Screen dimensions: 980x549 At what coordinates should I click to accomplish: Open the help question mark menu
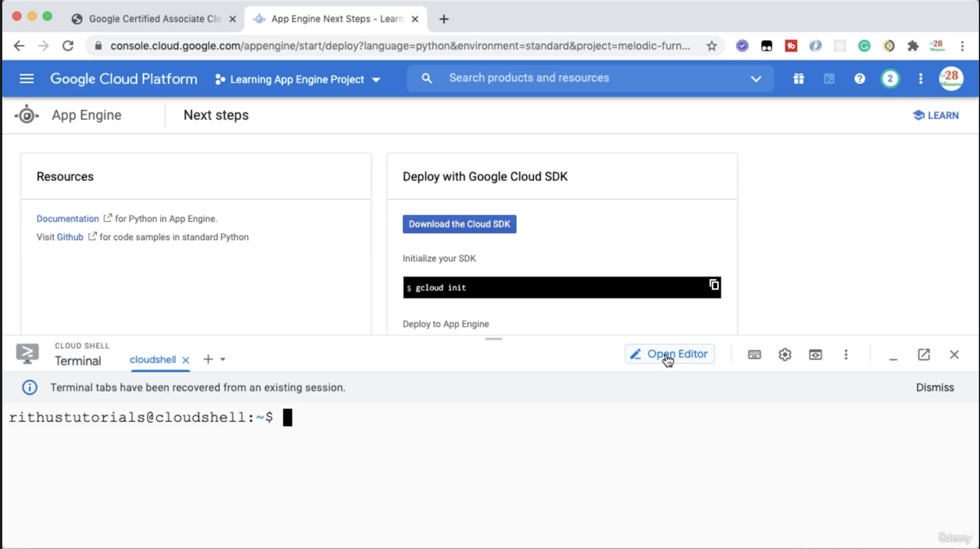tap(859, 79)
